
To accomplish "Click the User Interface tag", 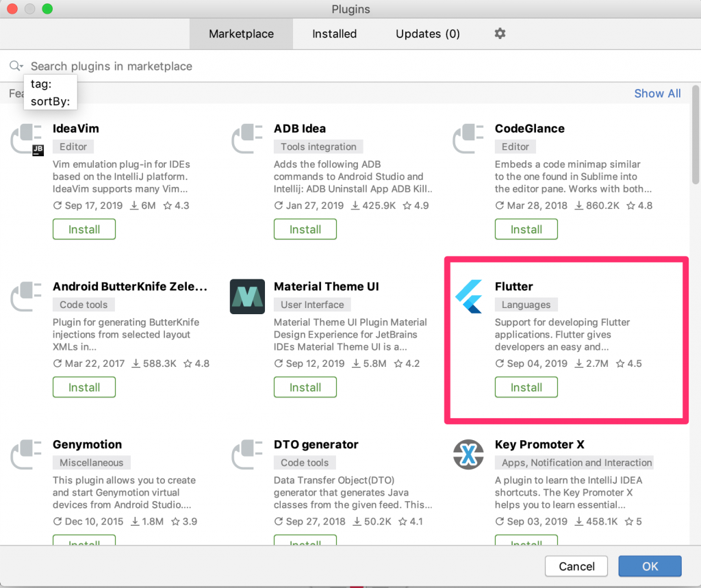I will 312,305.
